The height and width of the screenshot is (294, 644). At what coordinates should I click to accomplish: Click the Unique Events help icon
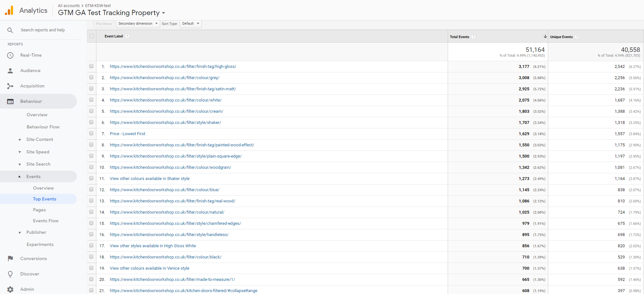[x=577, y=37]
